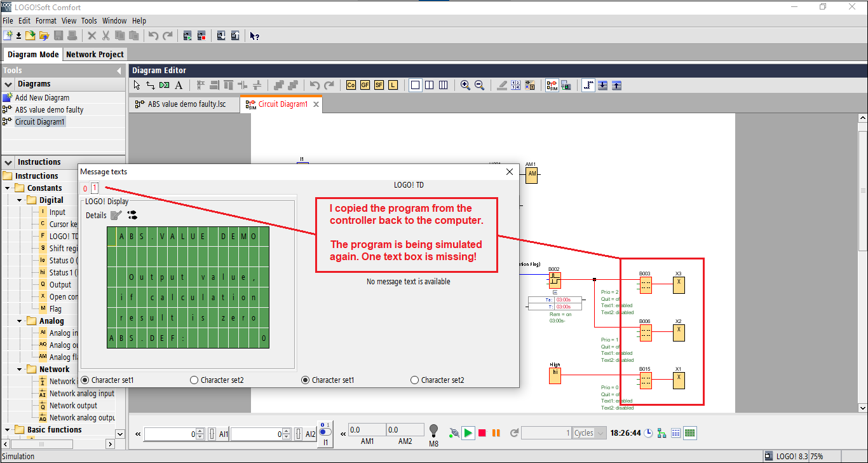Open the Tools menu
The width and height of the screenshot is (868, 463).
click(x=89, y=21)
